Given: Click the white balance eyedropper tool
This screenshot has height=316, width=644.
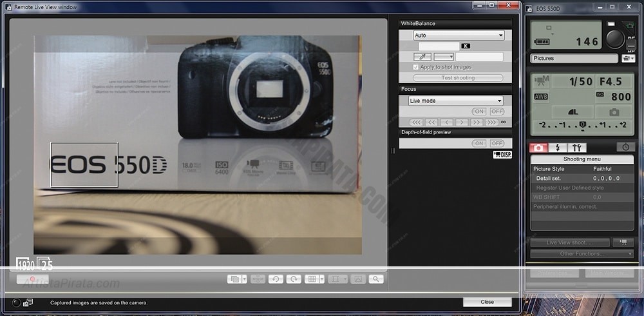Looking at the screenshot, I should point(422,57).
